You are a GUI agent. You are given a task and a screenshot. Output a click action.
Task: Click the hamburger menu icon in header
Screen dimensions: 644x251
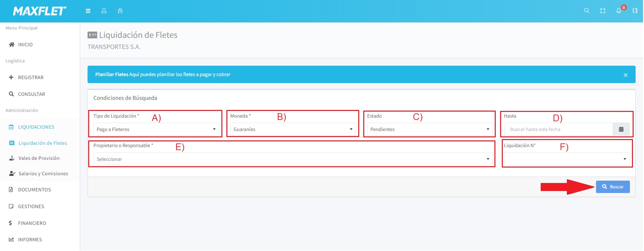(88, 11)
